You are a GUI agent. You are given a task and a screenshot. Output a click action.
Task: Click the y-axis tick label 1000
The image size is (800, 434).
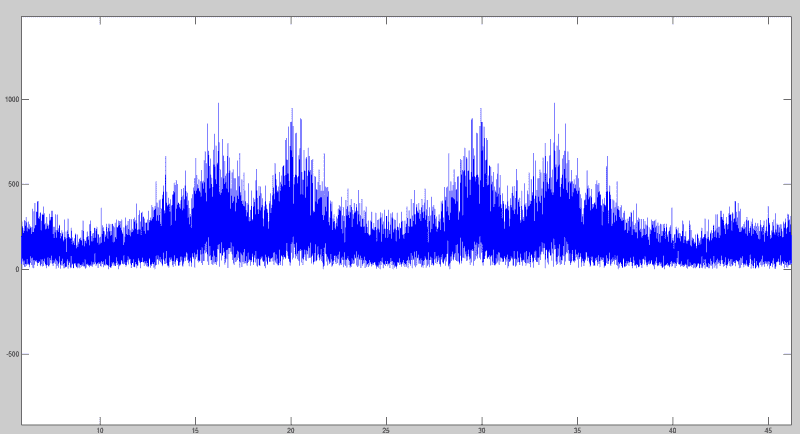12,99
